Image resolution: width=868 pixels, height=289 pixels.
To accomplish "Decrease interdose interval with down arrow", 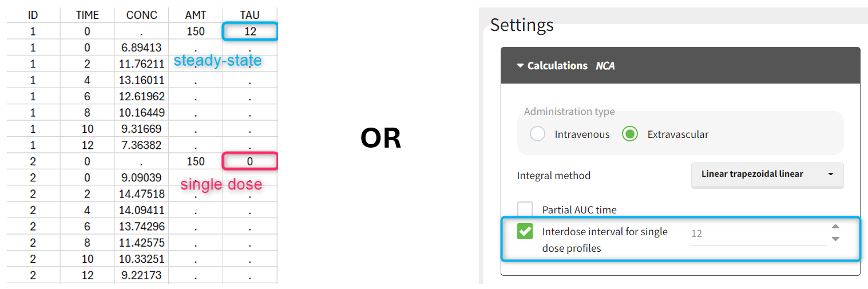I will (835, 239).
